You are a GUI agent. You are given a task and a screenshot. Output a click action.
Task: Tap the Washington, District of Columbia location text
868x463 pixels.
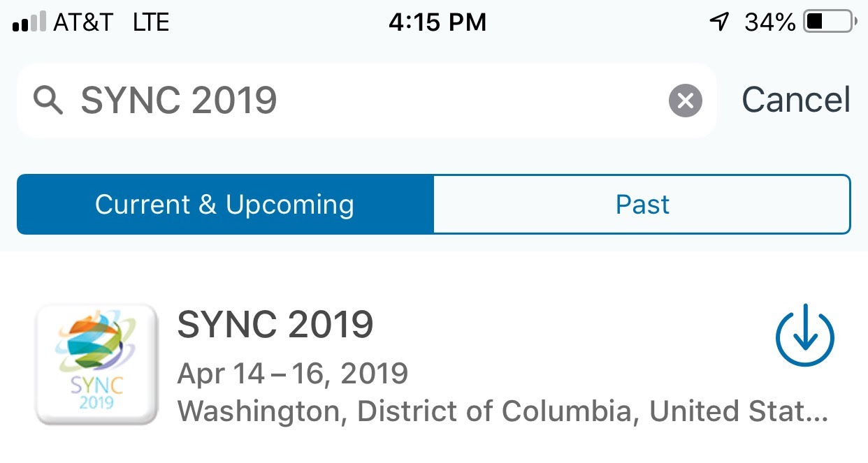pyautogui.click(x=502, y=411)
